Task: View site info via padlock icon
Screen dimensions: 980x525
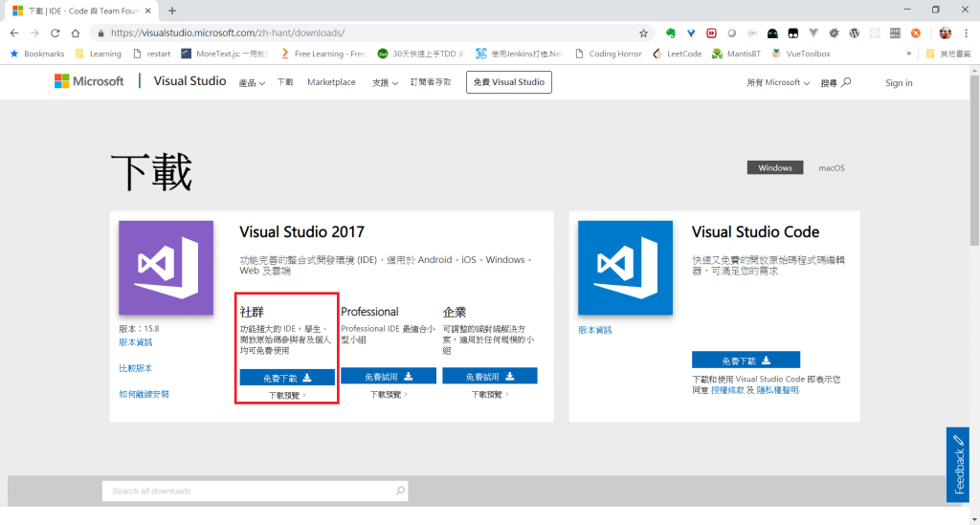Action: click(100, 33)
